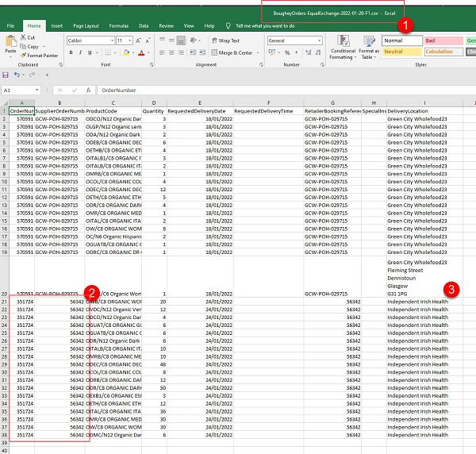Decrease decimal places
The height and width of the screenshot is (454, 476).
click(318, 52)
